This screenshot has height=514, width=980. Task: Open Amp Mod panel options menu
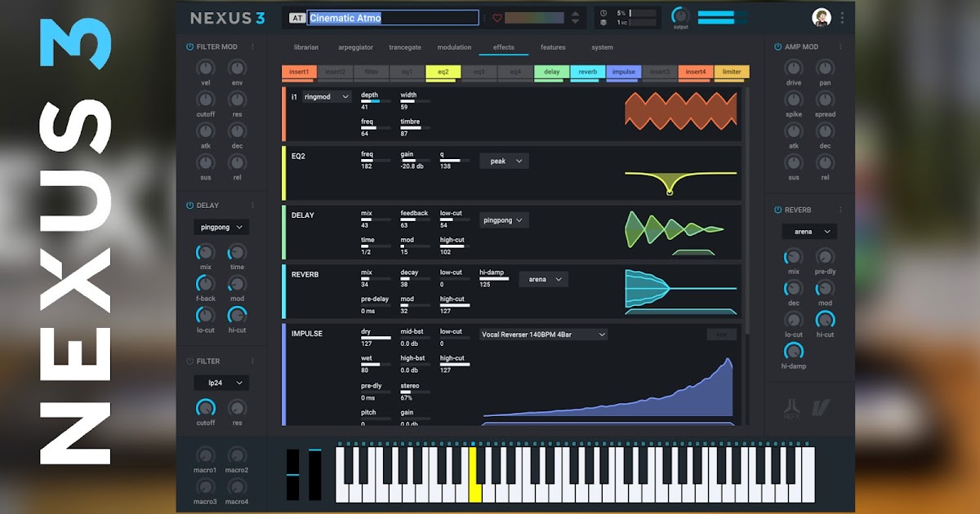coord(840,47)
